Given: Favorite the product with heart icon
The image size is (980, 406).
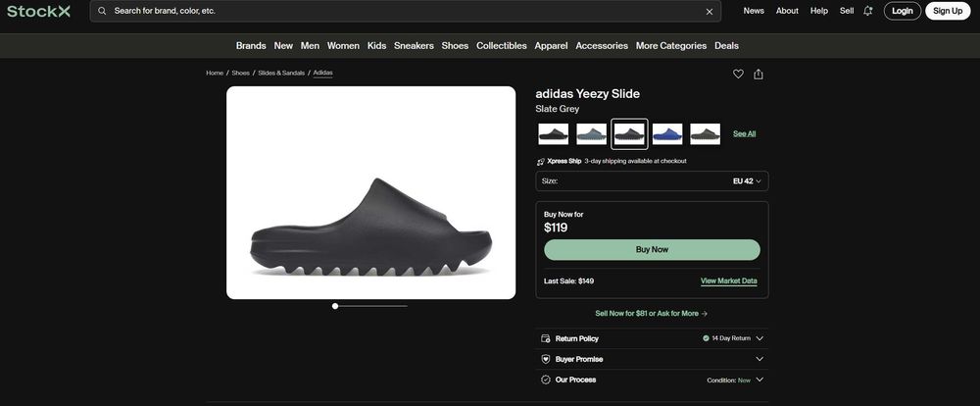Looking at the screenshot, I should 739,74.
